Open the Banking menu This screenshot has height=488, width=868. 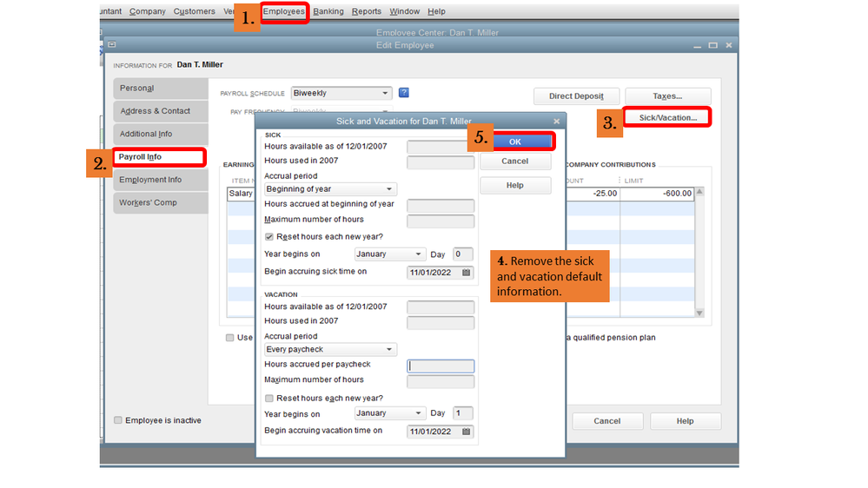point(328,11)
